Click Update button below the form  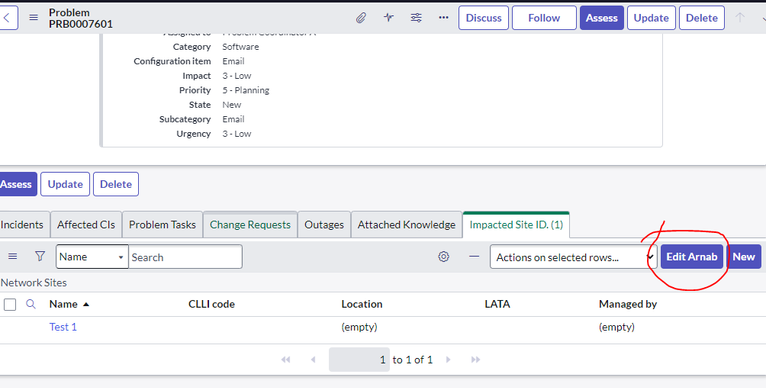[65, 184]
